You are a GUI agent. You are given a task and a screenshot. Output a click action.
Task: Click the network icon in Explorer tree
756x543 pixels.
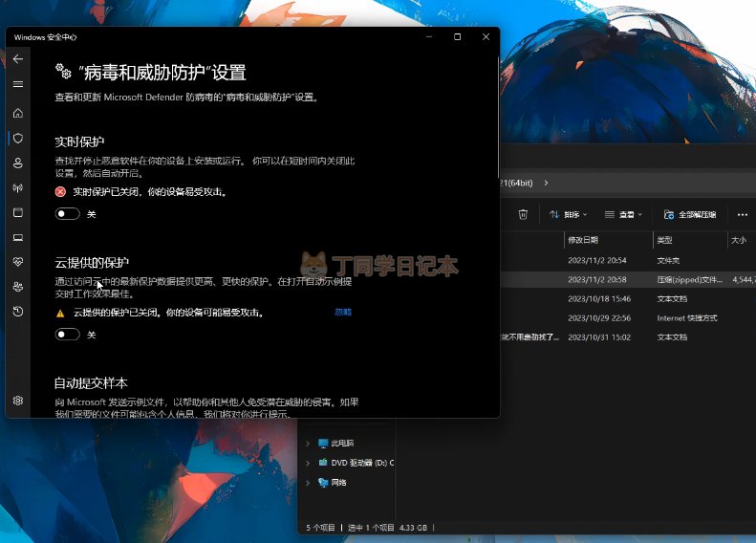point(323,482)
